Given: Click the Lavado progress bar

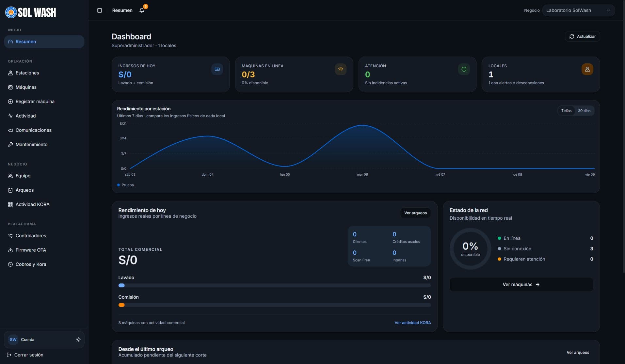Looking at the screenshot, I should [x=275, y=285].
